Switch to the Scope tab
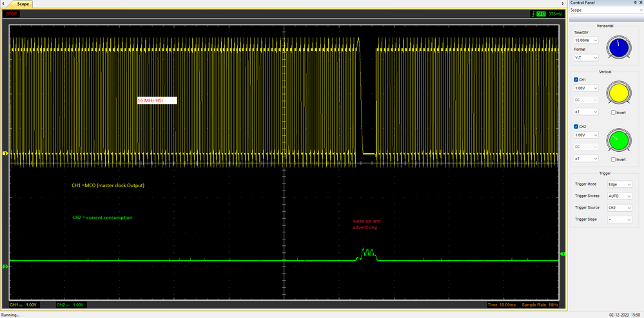 click(x=23, y=4)
